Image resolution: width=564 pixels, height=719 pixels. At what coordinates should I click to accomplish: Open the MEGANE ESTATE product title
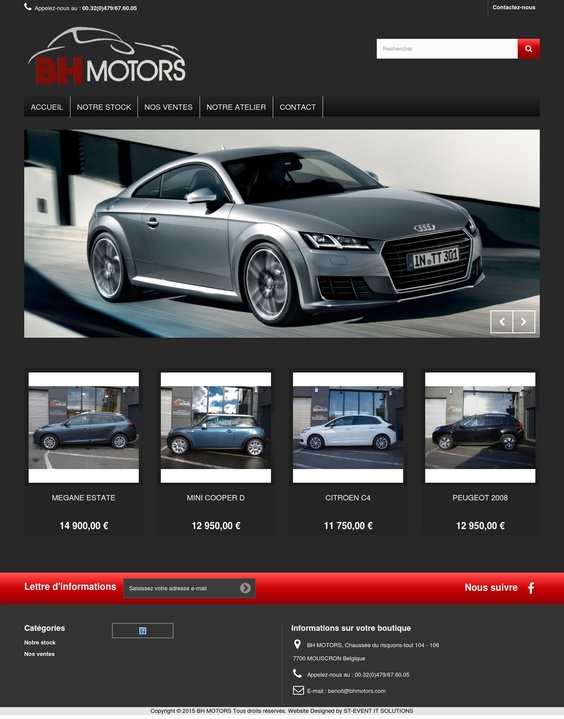point(83,498)
